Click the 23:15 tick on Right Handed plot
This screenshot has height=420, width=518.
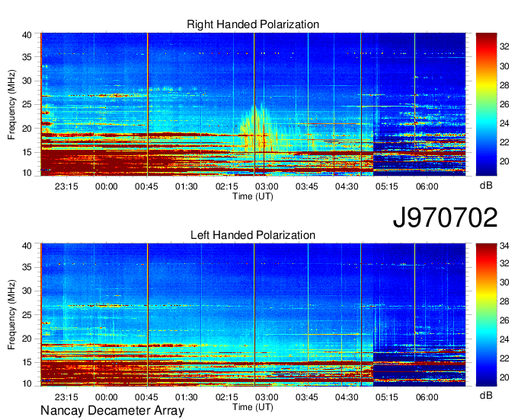click(x=66, y=186)
